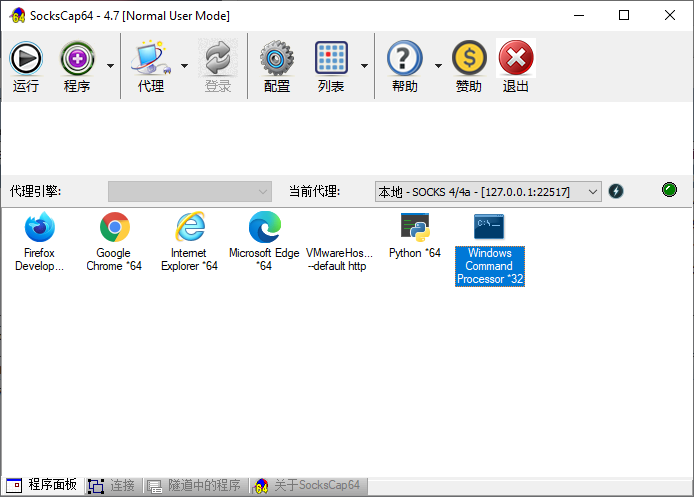Expand the 代理 dropdown arrow
This screenshot has height=497, width=694.
184,66
